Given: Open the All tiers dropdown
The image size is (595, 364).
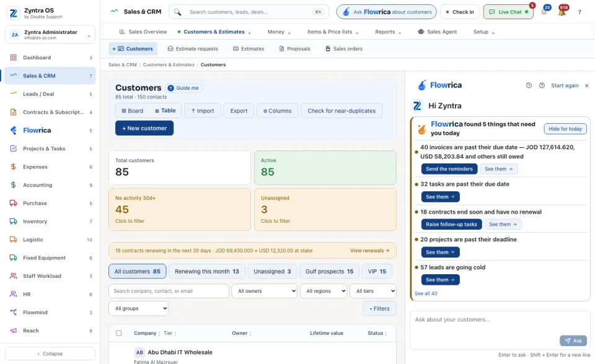Looking at the screenshot, I should pos(373,291).
